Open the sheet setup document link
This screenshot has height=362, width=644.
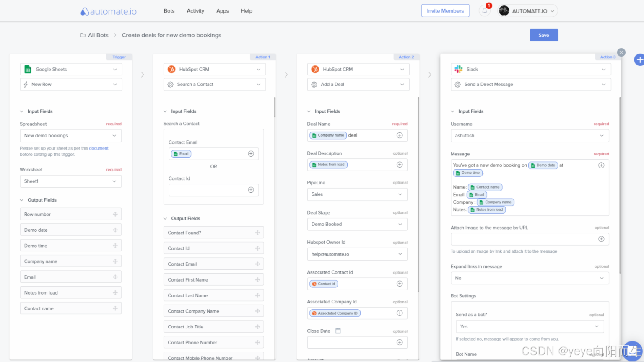[99, 148]
